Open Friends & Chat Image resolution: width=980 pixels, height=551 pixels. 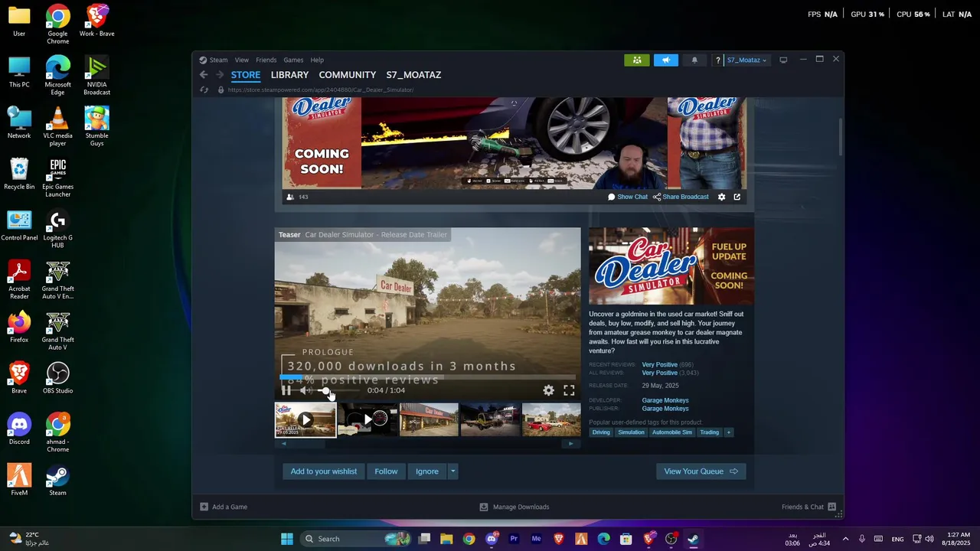pyautogui.click(x=808, y=507)
